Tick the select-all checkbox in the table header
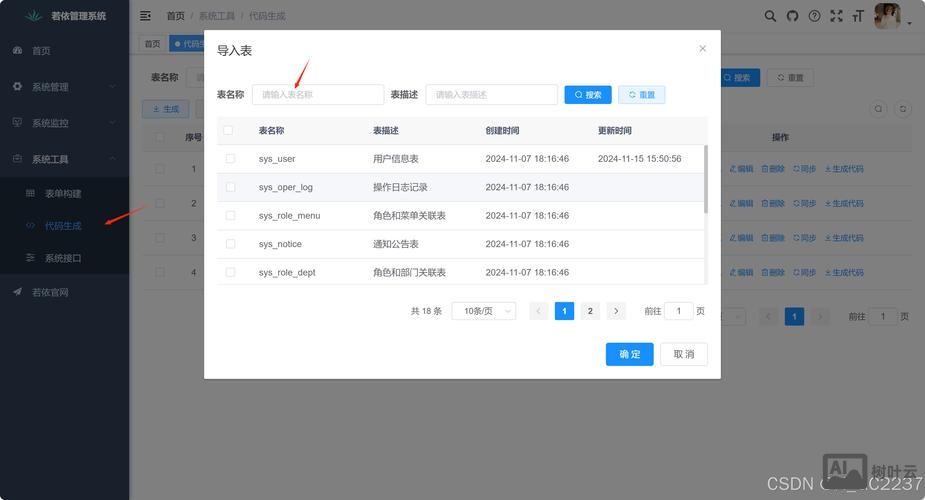This screenshot has width=925, height=500. (228, 130)
